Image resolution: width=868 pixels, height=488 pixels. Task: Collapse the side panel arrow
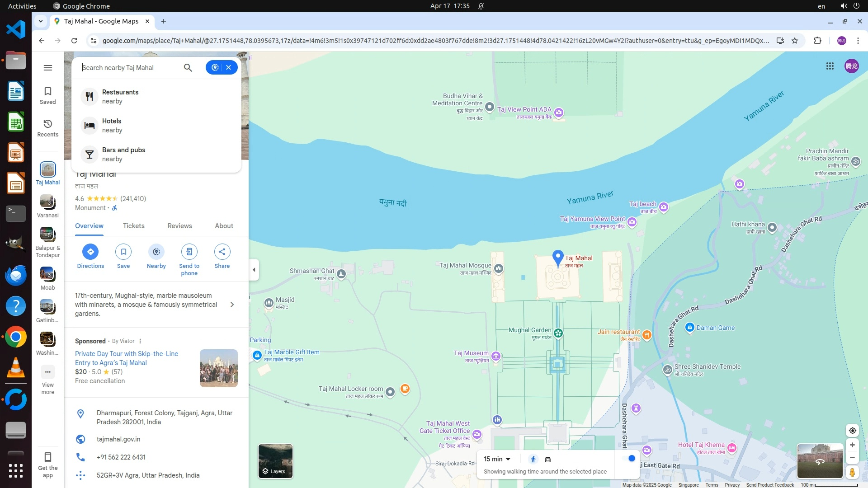pyautogui.click(x=254, y=270)
